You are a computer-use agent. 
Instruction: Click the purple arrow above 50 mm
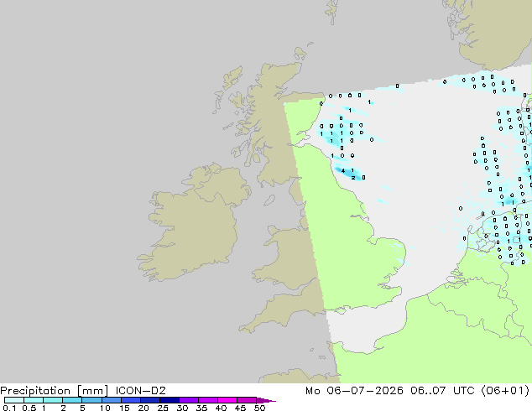[266, 400]
